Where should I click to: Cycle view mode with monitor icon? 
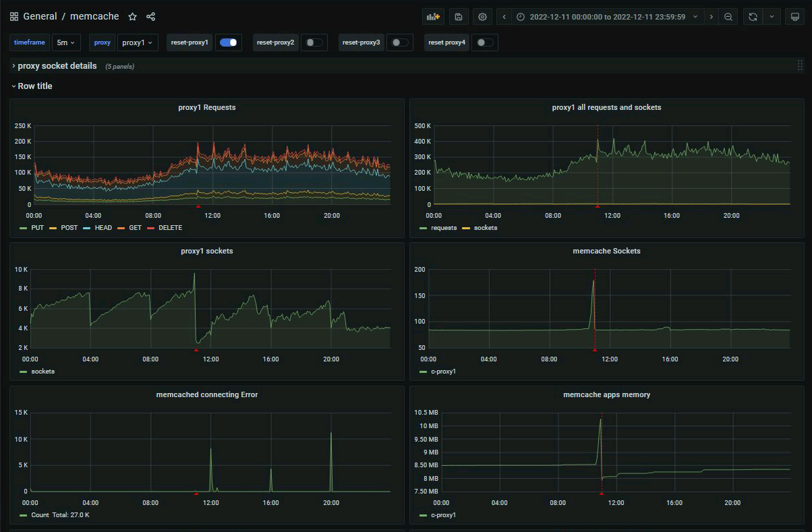(x=795, y=17)
